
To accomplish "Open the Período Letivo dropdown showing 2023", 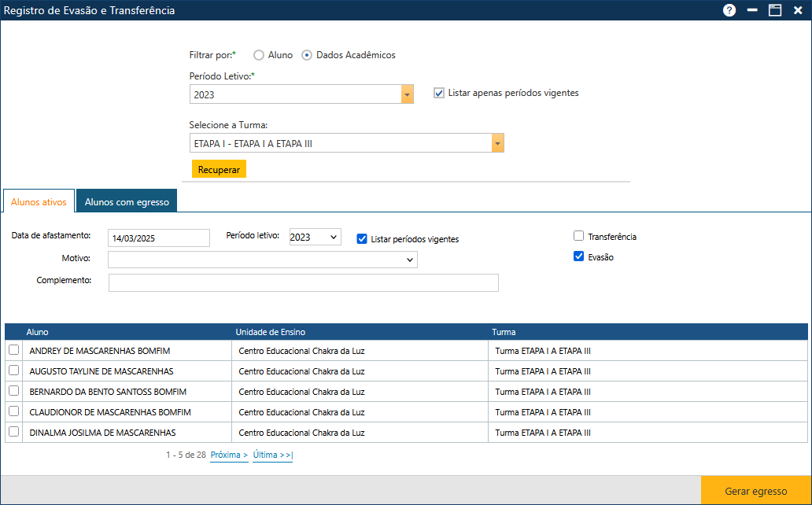I will click(407, 94).
